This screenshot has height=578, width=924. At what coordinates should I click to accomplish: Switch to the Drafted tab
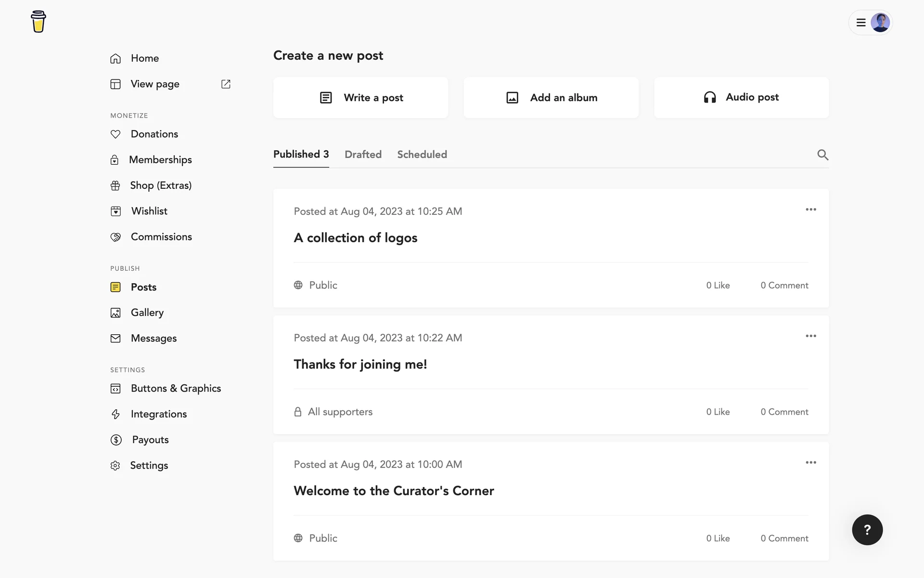(363, 155)
